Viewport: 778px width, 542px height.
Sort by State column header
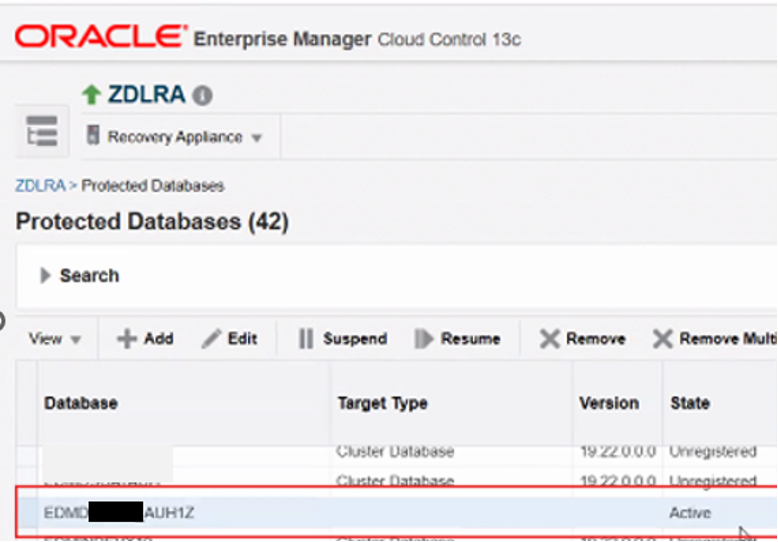click(x=690, y=403)
